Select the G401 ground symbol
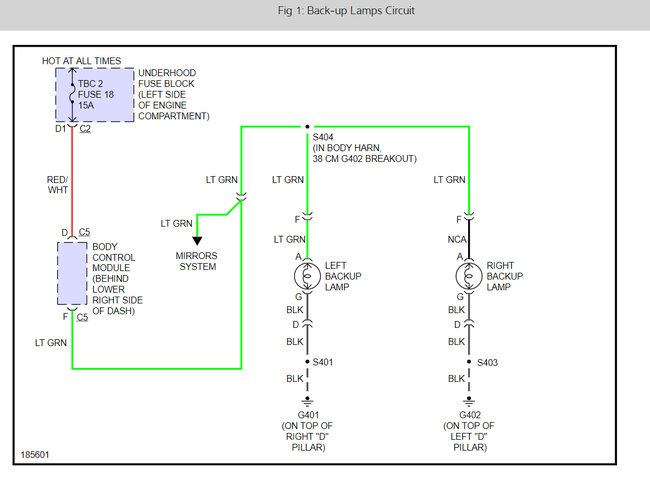This screenshot has height=479, width=650. [307, 401]
